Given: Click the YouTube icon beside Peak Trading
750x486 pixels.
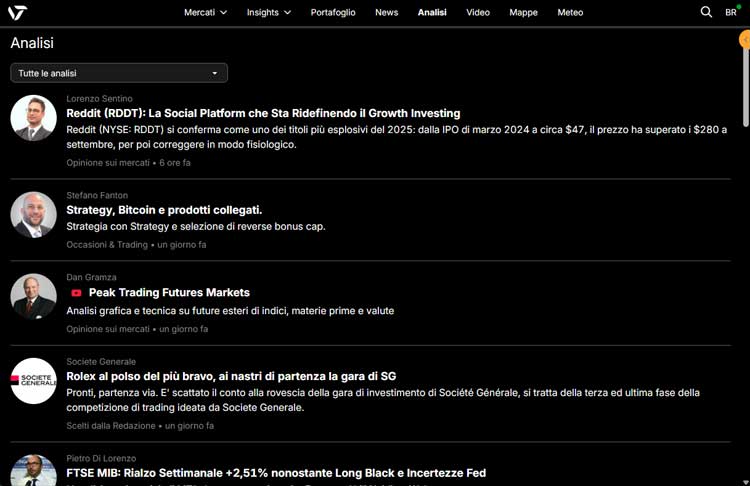Looking at the screenshot, I should [x=77, y=293].
